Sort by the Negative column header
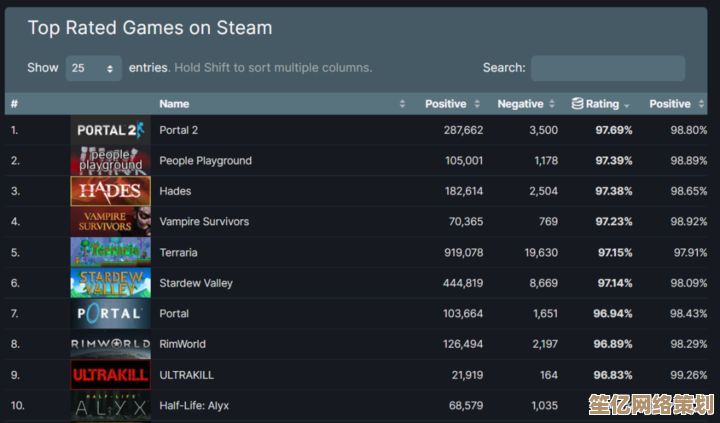The height and width of the screenshot is (423, 720). click(520, 104)
